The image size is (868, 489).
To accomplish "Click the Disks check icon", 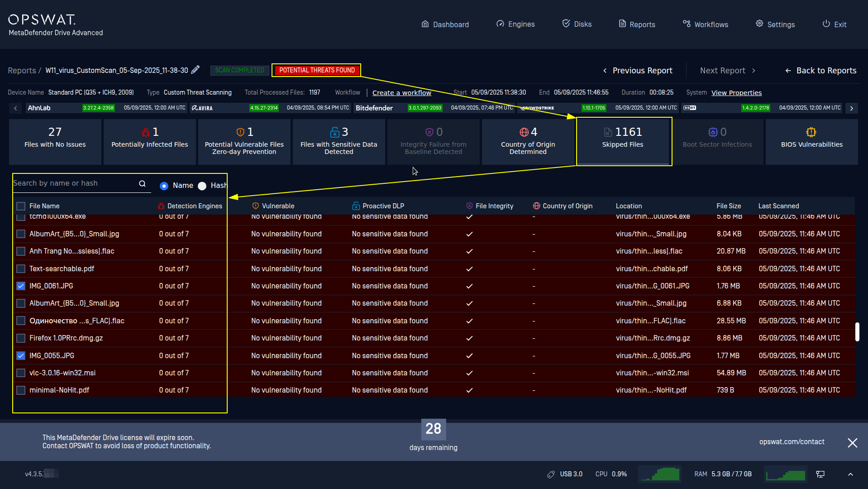I will [x=566, y=24].
